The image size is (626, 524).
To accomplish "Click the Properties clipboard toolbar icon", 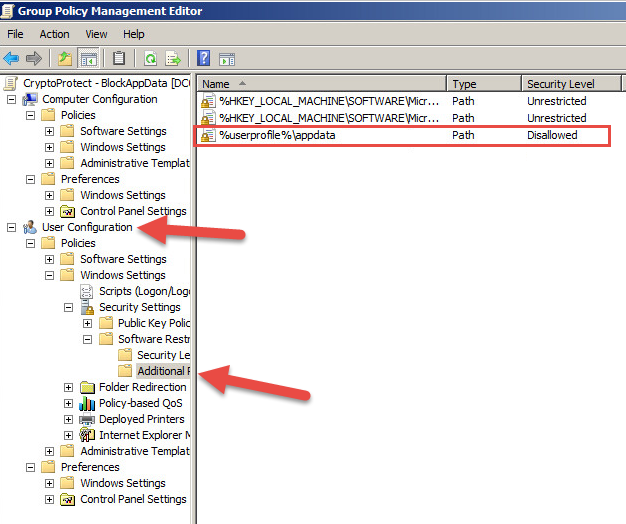I will (119, 58).
